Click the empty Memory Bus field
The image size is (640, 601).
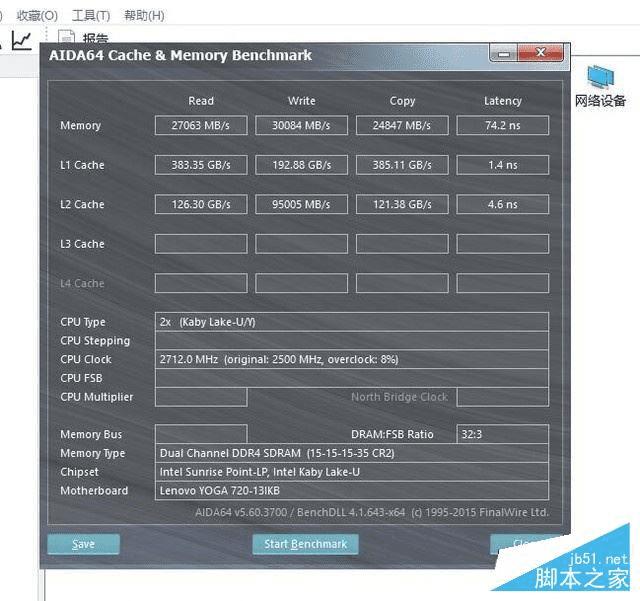pyautogui.click(x=201, y=434)
